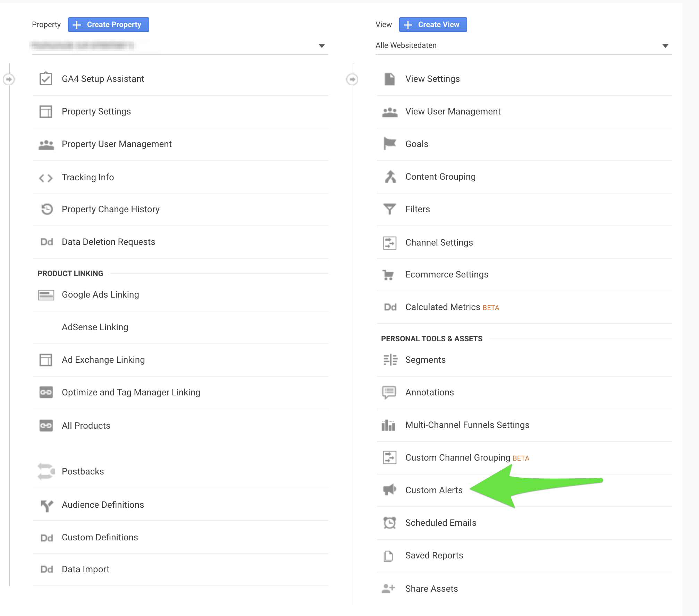Click the Filters funnel icon
699x616 pixels.
coord(389,209)
